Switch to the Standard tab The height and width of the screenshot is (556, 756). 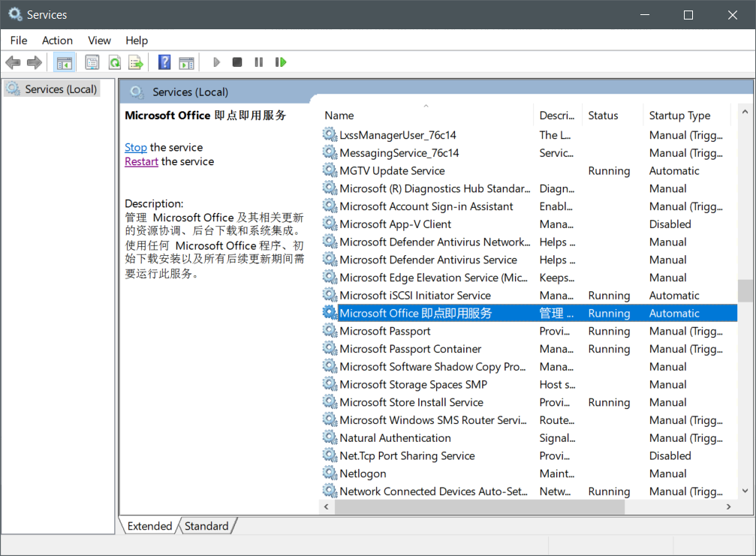pos(206,526)
